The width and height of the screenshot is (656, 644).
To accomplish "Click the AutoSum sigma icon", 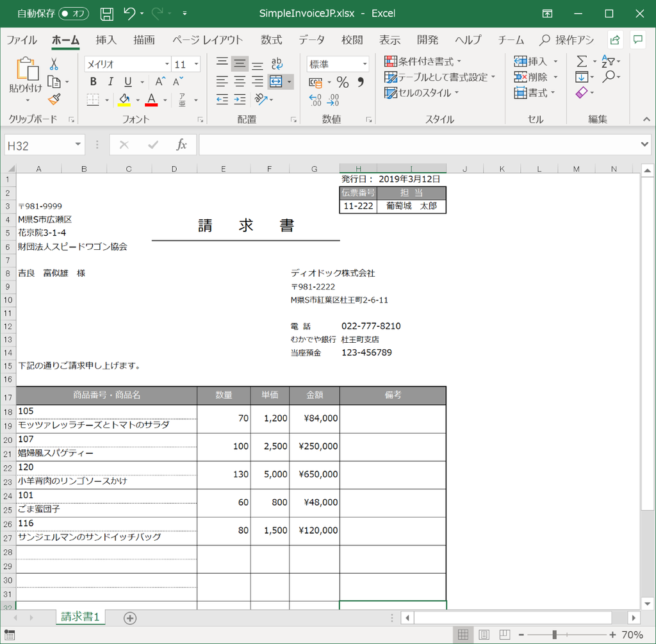I will pos(582,62).
